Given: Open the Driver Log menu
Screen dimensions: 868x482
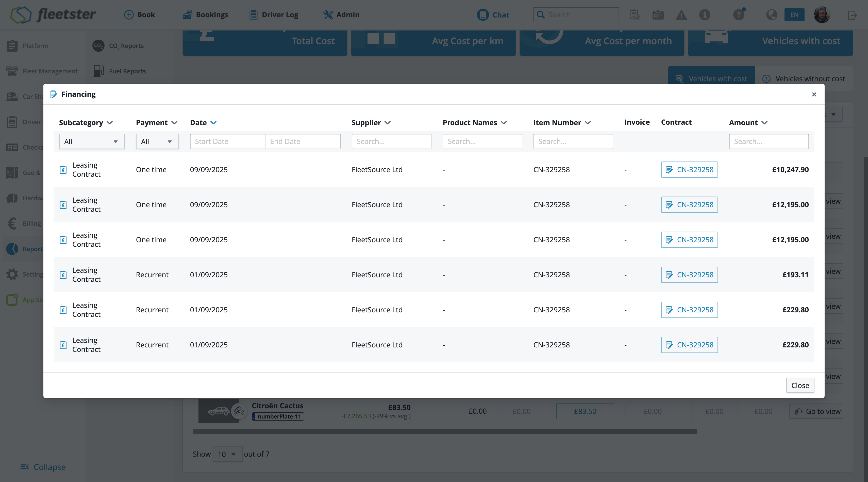Looking at the screenshot, I should (274, 15).
